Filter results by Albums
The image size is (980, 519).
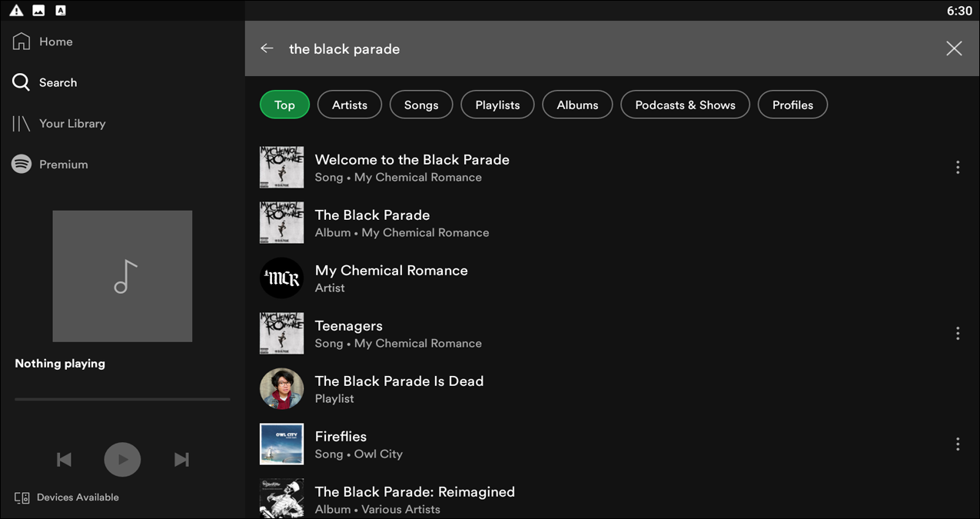coord(577,105)
